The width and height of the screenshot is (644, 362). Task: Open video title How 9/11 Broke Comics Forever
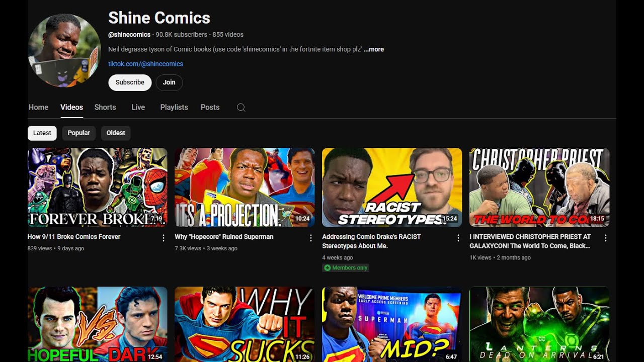(x=74, y=237)
